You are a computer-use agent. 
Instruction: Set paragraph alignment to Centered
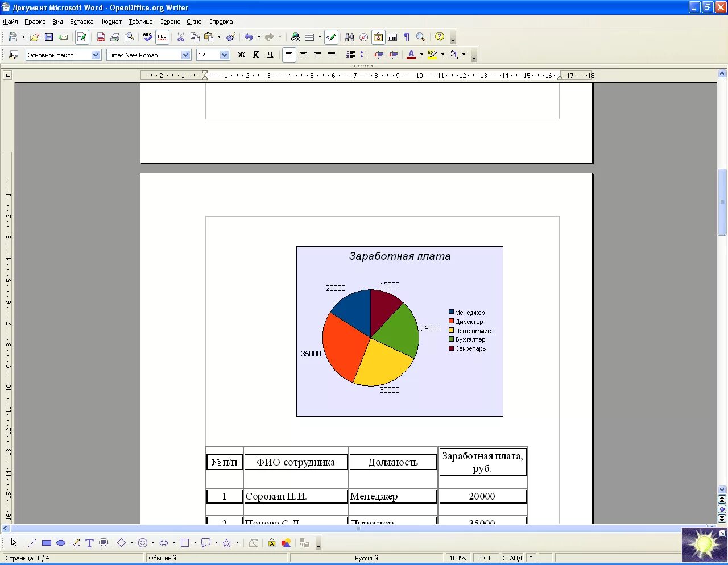point(303,55)
